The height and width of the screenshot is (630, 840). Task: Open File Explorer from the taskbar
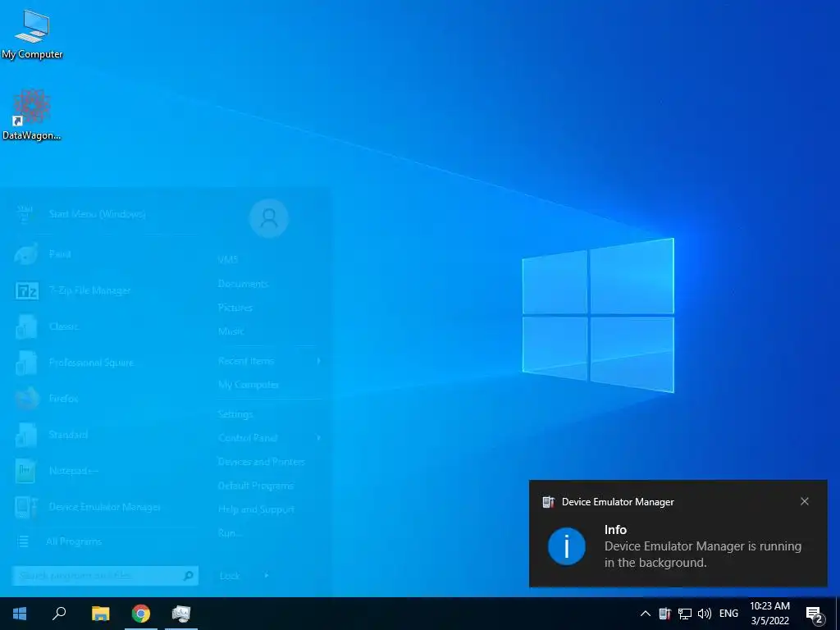tap(100, 614)
